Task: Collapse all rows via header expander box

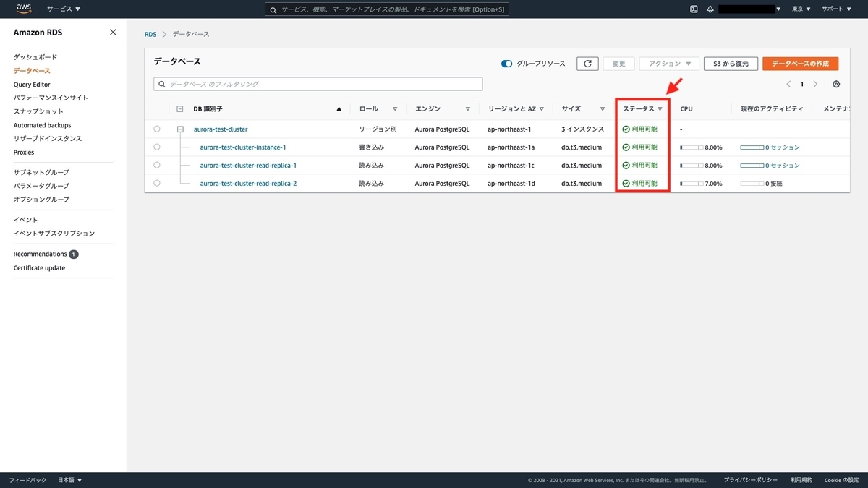Action: click(180, 109)
